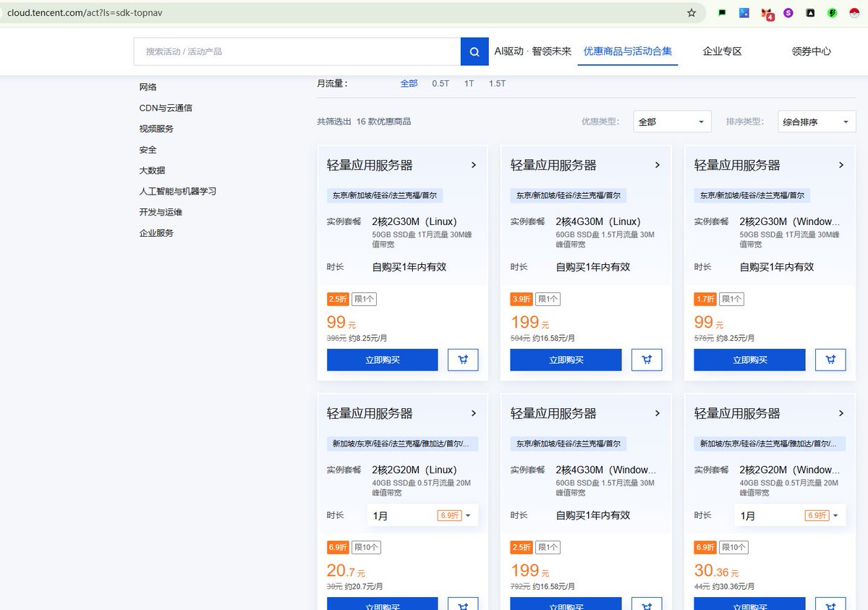Click 立即购买 for the 2核2G30M Linux plan

[x=383, y=360]
